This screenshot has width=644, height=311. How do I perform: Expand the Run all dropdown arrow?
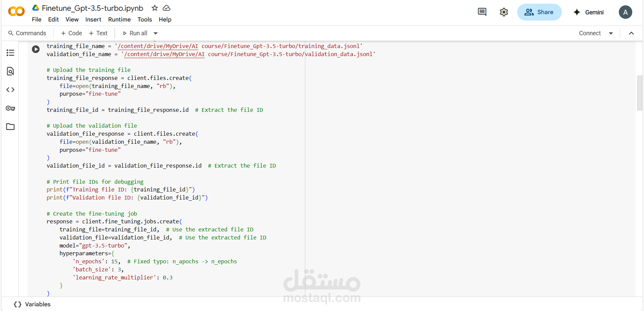(x=156, y=33)
